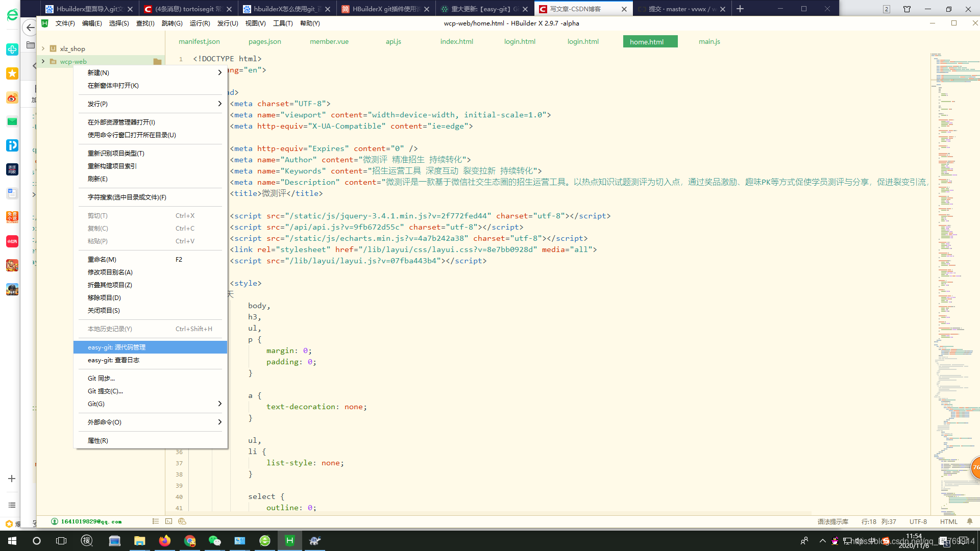Expand the 新建(N) submenu
Viewport: 980px width, 551px height.
(x=219, y=73)
